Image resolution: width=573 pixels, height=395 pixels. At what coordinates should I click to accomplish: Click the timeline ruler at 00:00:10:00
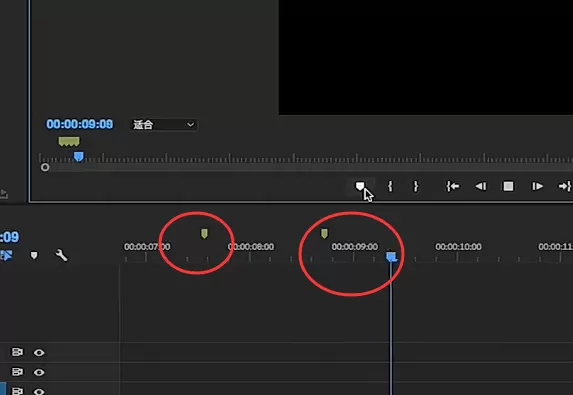(458, 247)
